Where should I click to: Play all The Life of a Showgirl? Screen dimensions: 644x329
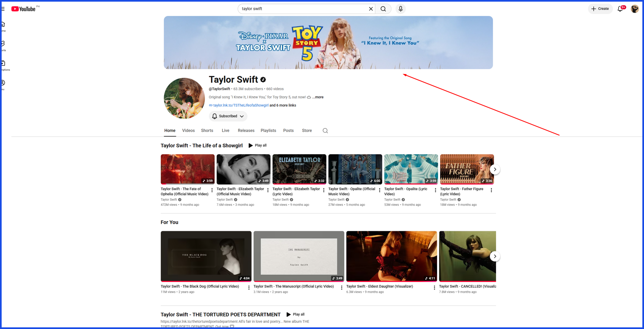pos(257,145)
